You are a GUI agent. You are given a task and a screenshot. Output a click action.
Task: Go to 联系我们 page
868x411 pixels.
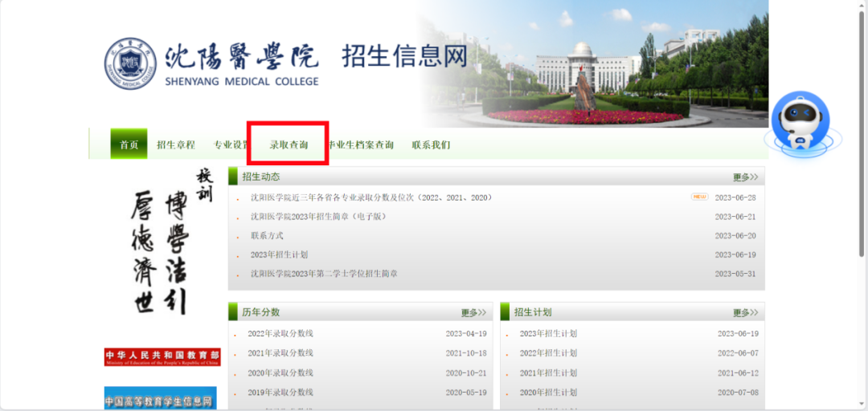(x=431, y=145)
